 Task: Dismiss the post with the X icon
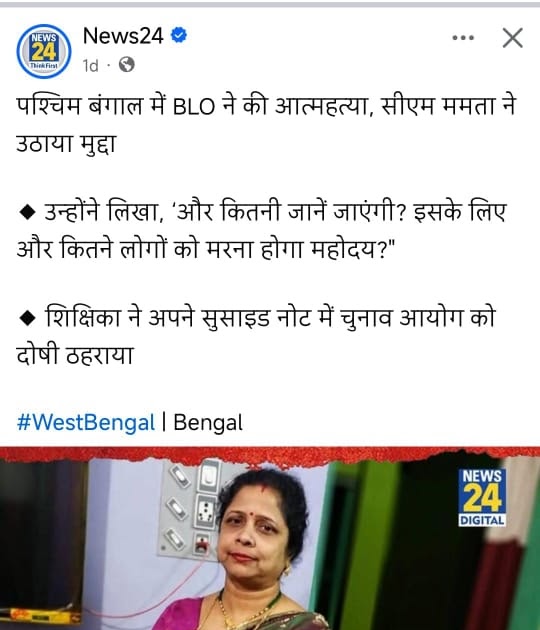pos(513,38)
